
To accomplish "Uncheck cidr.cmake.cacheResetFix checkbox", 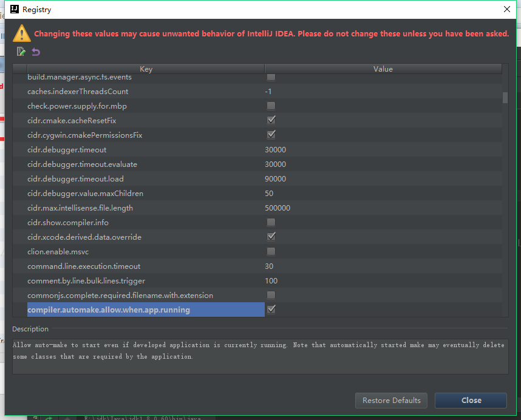I will coord(271,120).
